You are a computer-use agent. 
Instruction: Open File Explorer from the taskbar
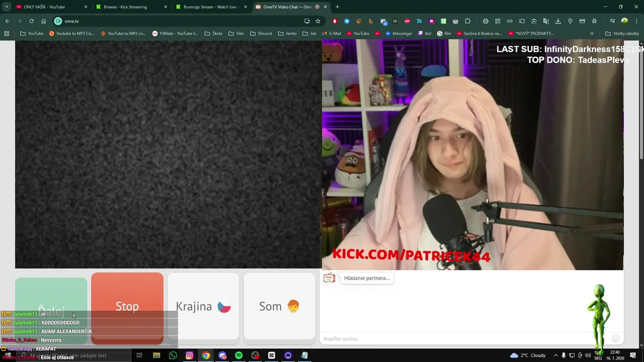click(x=156, y=355)
